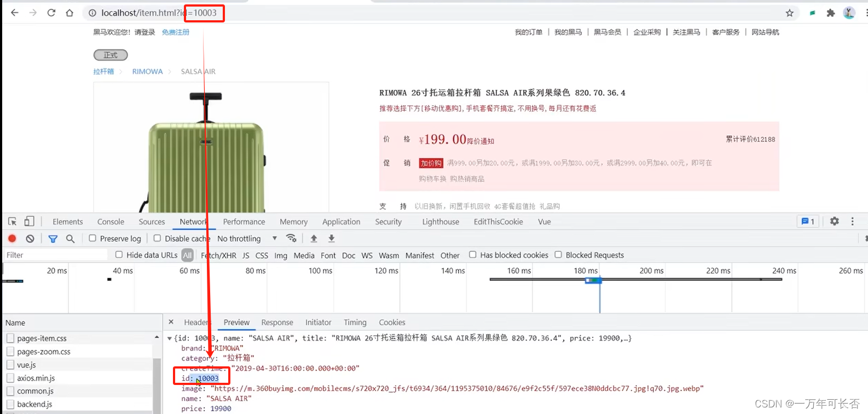The height and width of the screenshot is (414, 868).
Task: Open the browser home page icon
Action: coord(70,13)
